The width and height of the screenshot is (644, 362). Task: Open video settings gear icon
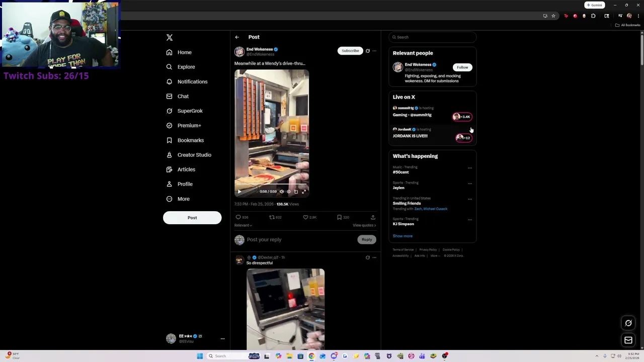pyautogui.click(x=289, y=192)
